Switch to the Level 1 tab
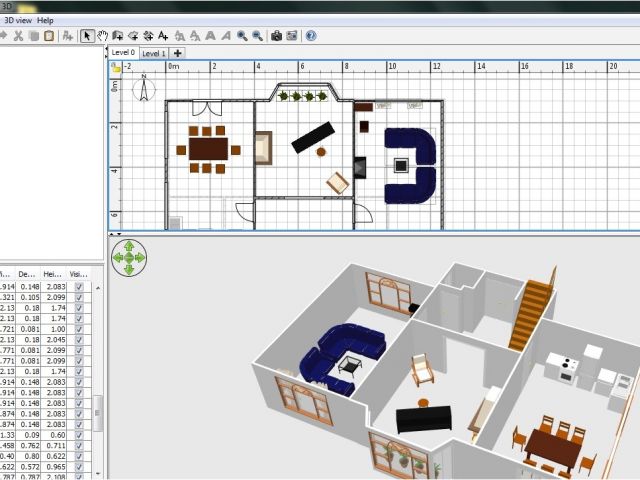The width and height of the screenshot is (640, 480). [154, 53]
